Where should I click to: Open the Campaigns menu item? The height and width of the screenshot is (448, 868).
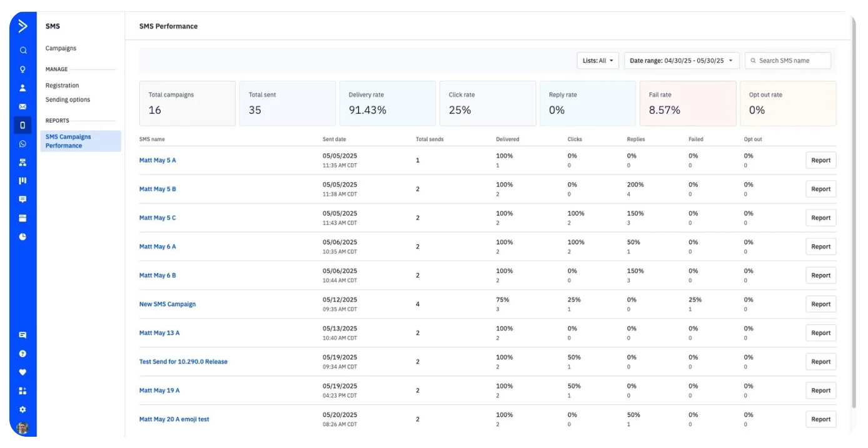(x=61, y=48)
